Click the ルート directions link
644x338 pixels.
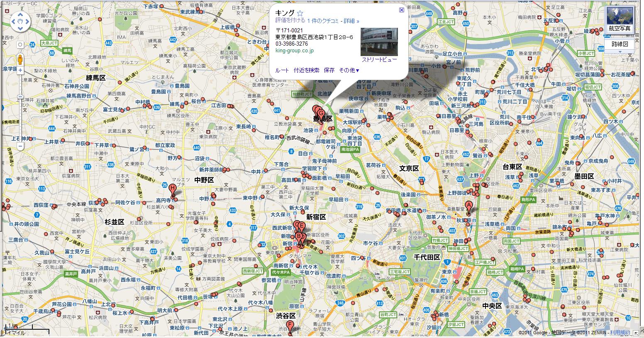click(282, 70)
